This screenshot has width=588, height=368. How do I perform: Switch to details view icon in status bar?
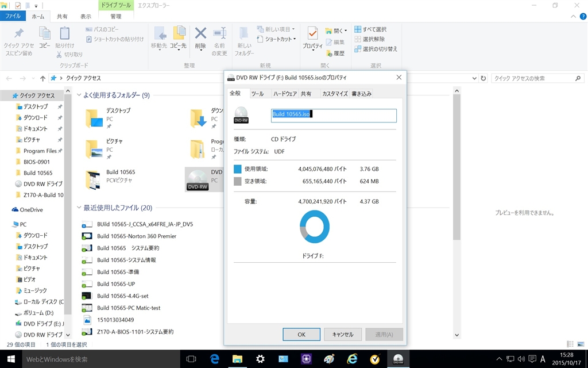click(570, 344)
